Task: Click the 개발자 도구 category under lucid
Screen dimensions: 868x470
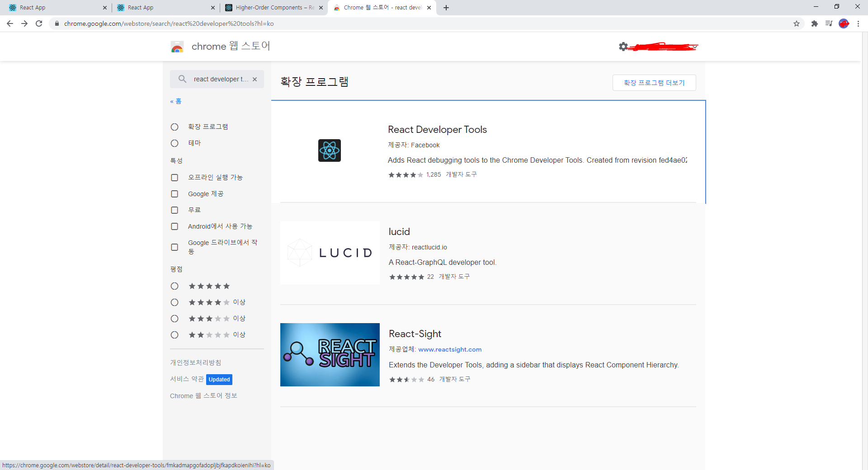Action: (454, 277)
